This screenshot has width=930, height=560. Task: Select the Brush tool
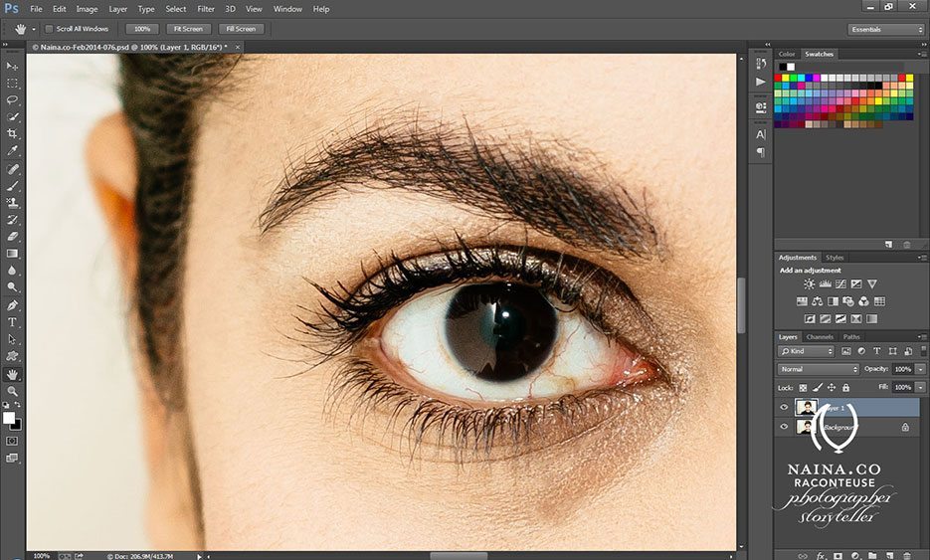point(12,186)
